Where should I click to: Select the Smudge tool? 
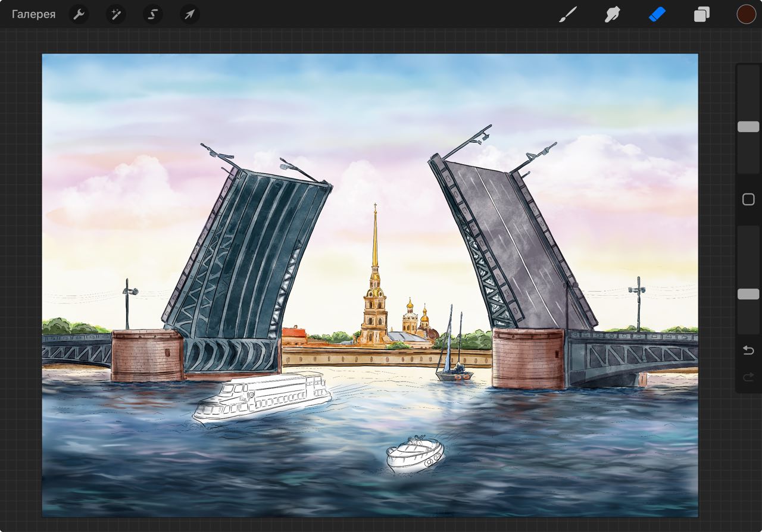tap(612, 14)
